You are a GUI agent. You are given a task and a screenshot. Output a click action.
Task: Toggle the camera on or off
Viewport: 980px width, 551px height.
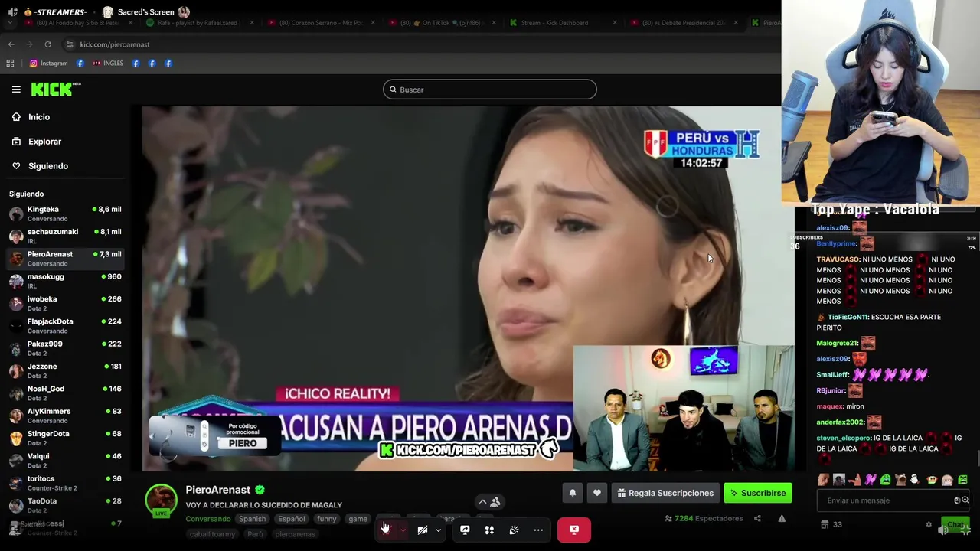(422, 530)
